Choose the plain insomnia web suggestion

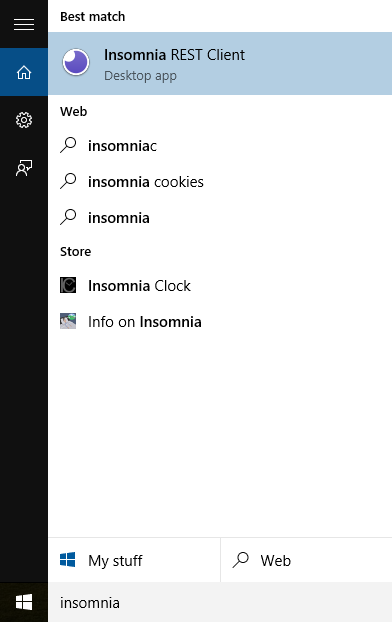220,218
